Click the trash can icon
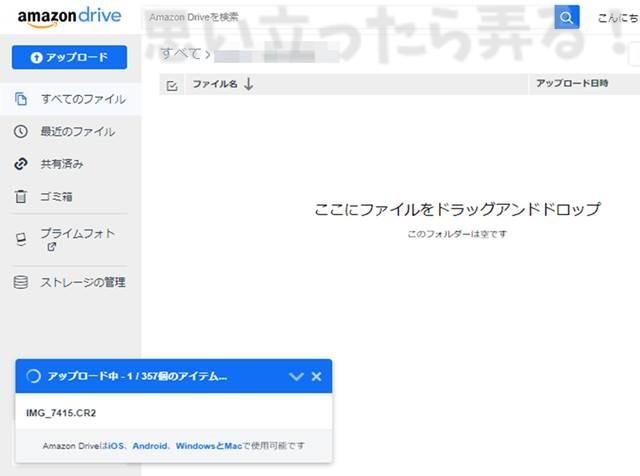Screen dimensions: 640x476 (21, 196)
